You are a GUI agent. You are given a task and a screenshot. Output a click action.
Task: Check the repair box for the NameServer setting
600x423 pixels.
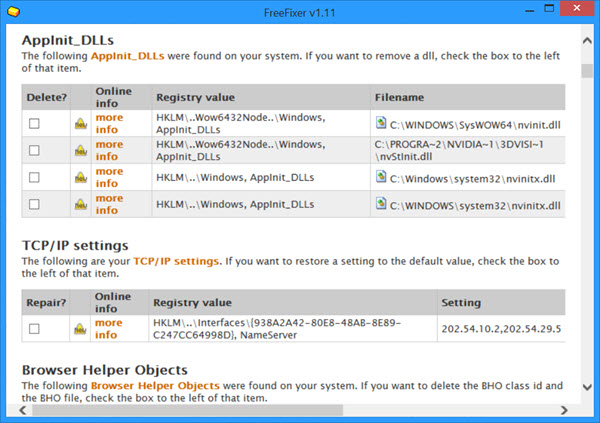click(x=34, y=329)
